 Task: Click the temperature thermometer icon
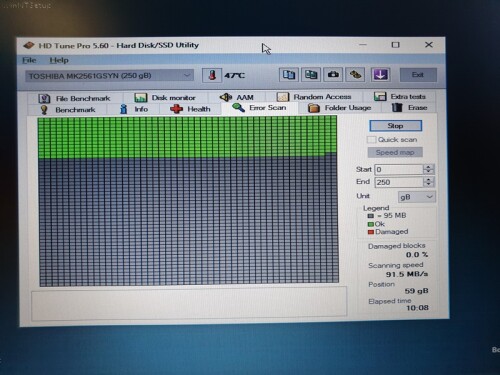[212, 75]
